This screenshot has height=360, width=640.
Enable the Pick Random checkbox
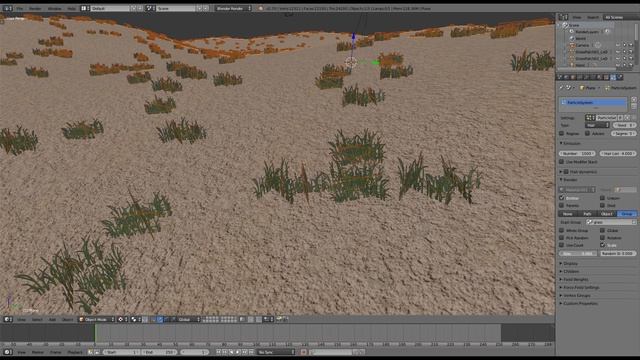point(562,238)
